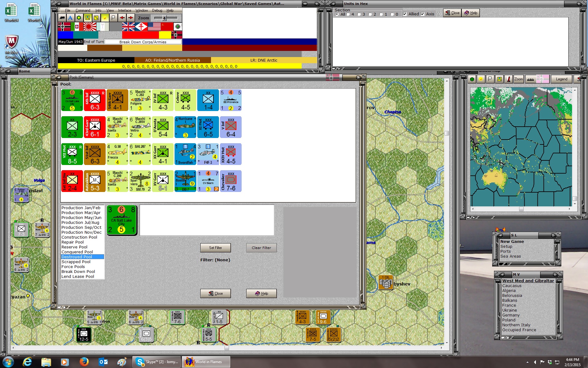Click Set Filter button

pyautogui.click(x=215, y=248)
